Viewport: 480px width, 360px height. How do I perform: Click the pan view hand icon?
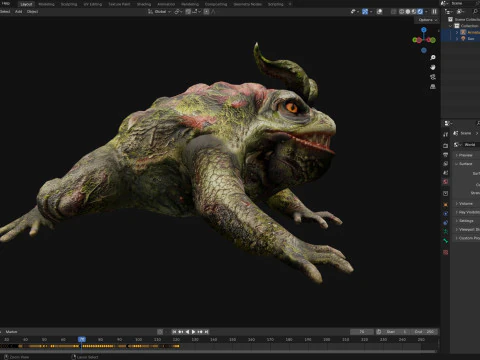(x=433, y=67)
